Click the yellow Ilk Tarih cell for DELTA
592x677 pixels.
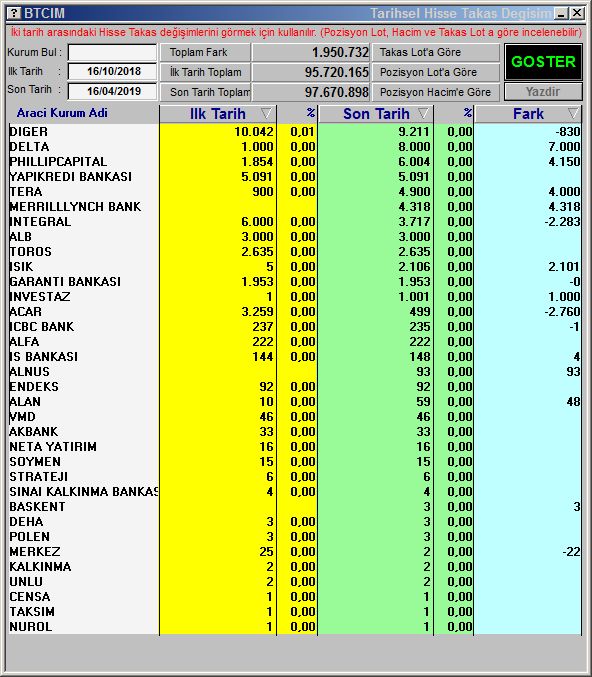pos(218,147)
